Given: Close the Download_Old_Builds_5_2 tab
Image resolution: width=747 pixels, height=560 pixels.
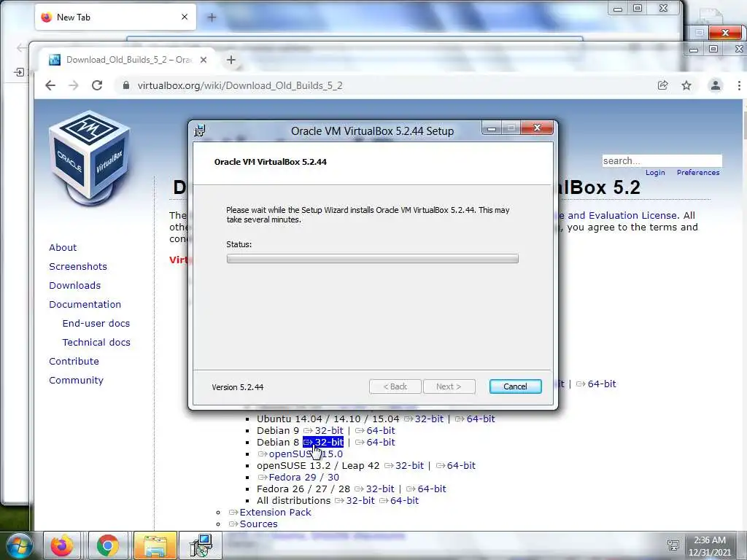Looking at the screenshot, I should coord(204,60).
